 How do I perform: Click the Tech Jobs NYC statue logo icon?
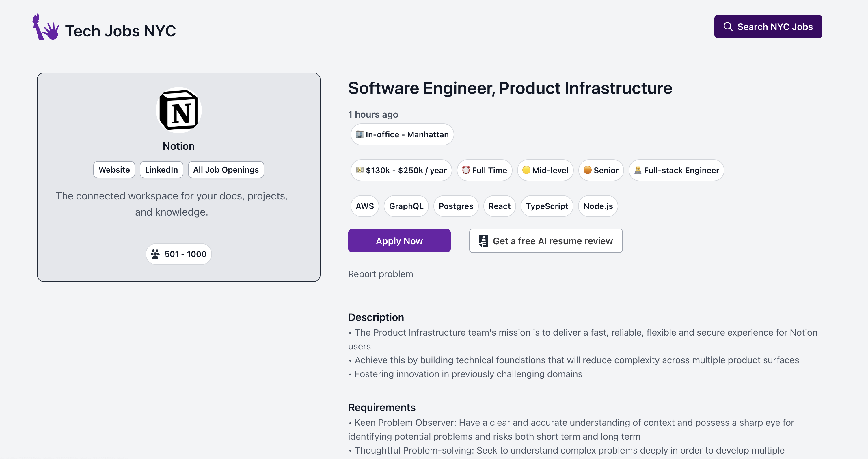tap(46, 27)
